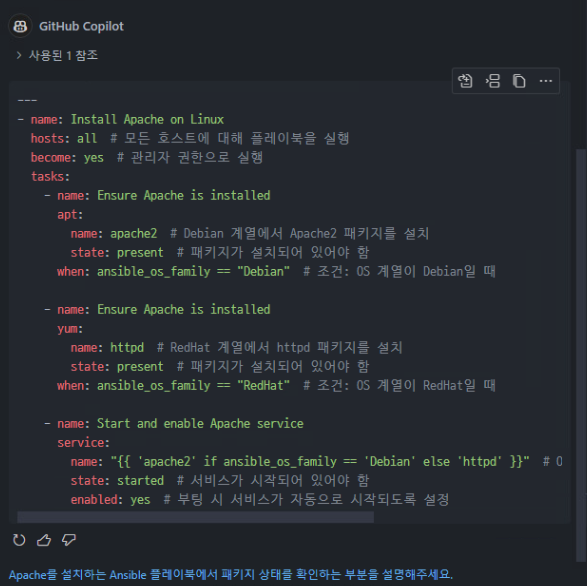The height and width of the screenshot is (586, 587).
Task: Open more actions ellipsis on code block
Action: [545, 81]
